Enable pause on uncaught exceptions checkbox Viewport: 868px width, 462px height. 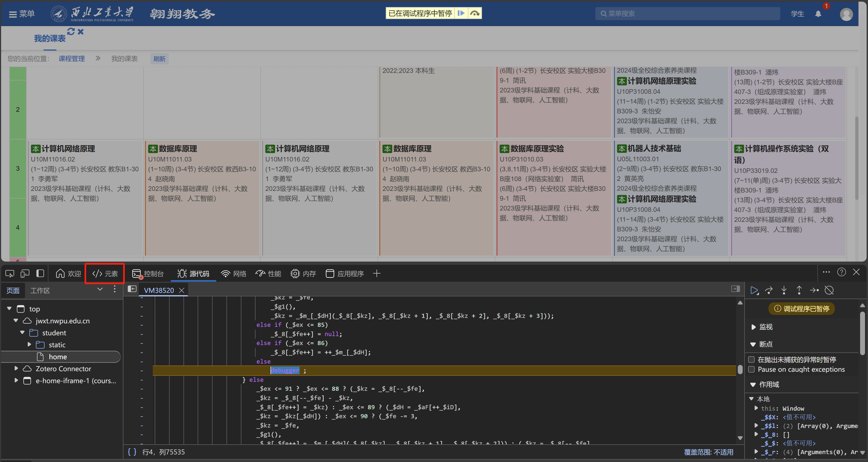coord(751,359)
